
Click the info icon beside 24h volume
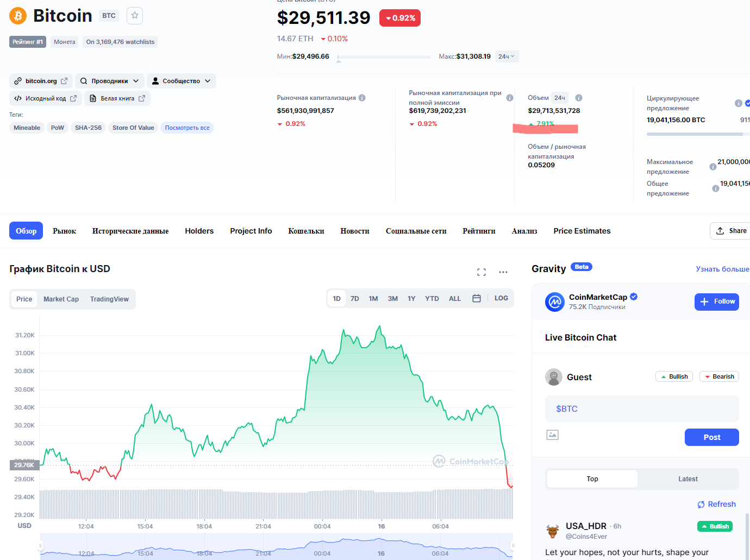pyautogui.click(x=579, y=98)
